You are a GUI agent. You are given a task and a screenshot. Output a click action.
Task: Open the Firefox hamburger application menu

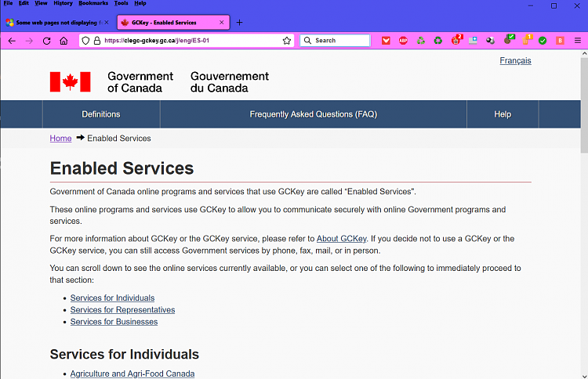(x=578, y=41)
